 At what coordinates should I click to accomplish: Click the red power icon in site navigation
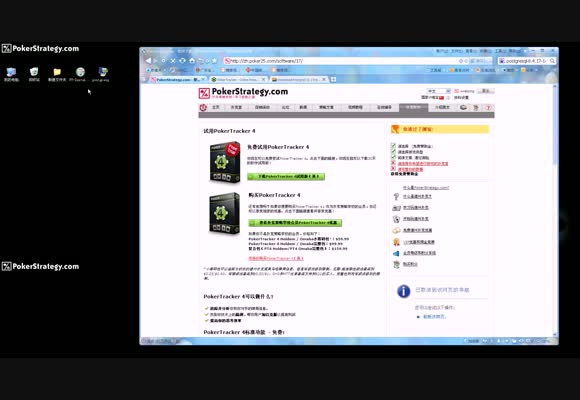pyautogui.click(x=203, y=108)
